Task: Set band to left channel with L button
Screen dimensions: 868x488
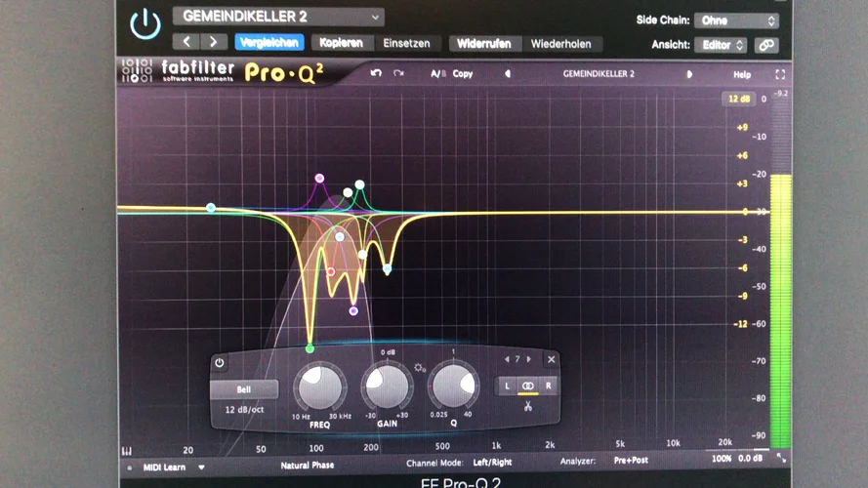Action: click(507, 386)
